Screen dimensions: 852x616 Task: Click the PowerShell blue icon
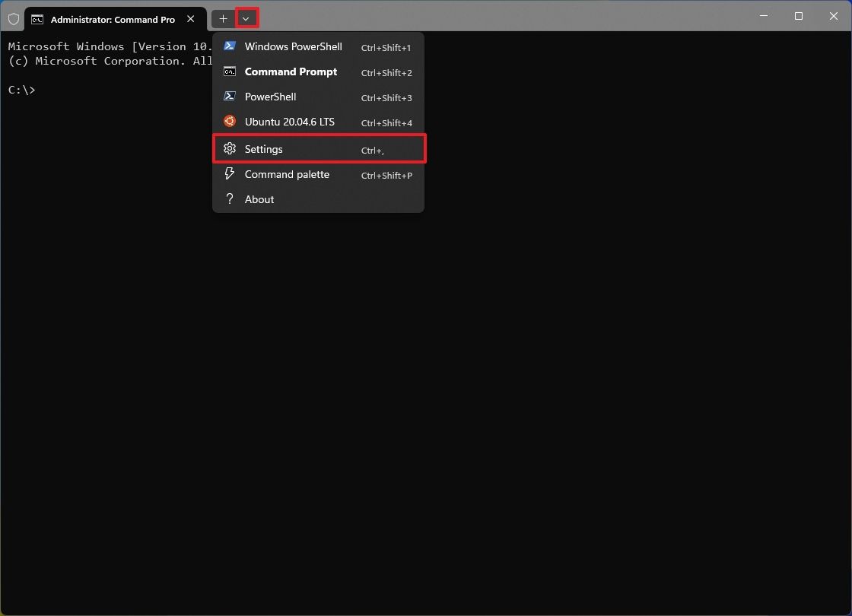coord(230,97)
